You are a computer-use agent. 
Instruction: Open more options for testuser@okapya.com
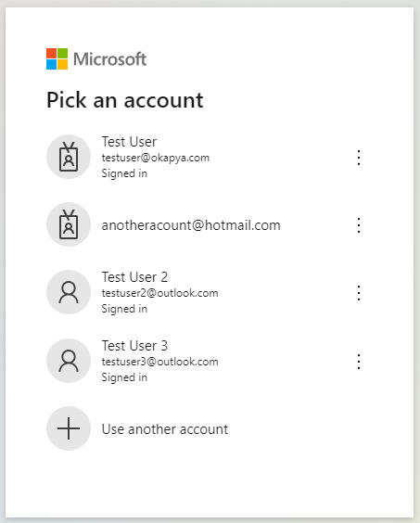[359, 158]
